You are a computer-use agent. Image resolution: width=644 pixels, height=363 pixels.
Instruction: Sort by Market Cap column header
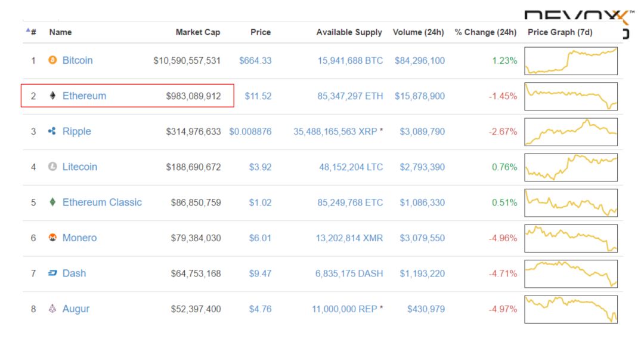click(198, 32)
